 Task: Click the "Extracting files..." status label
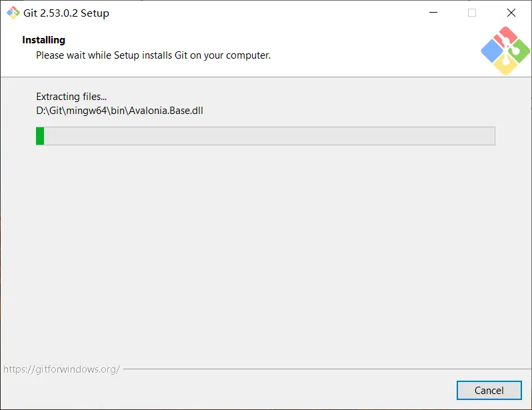(71, 97)
